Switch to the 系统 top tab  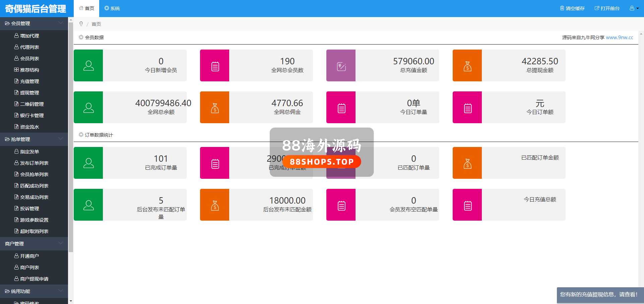112,8
